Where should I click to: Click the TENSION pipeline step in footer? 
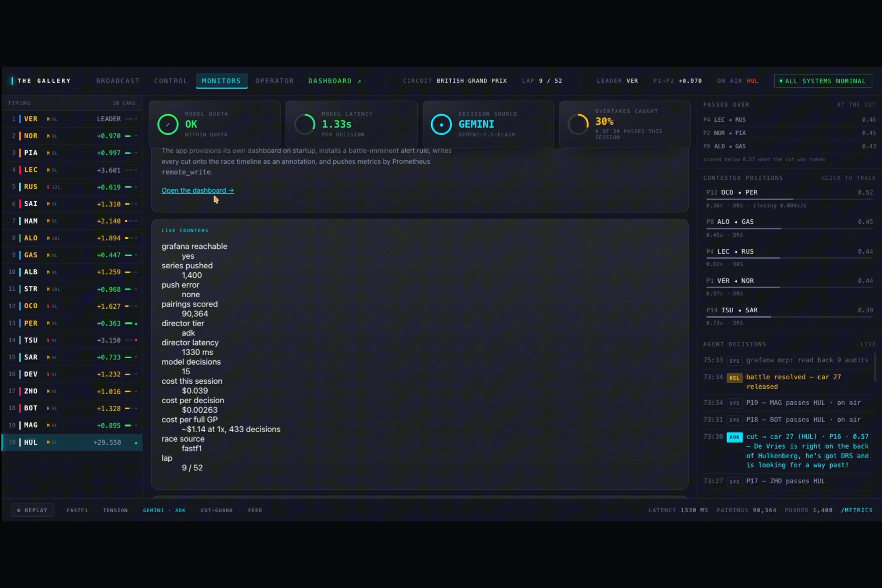(115, 510)
